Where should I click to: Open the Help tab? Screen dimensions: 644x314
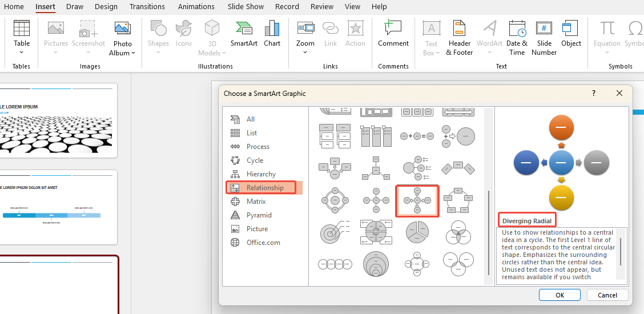pyautogui.click(x=379, y=7)
